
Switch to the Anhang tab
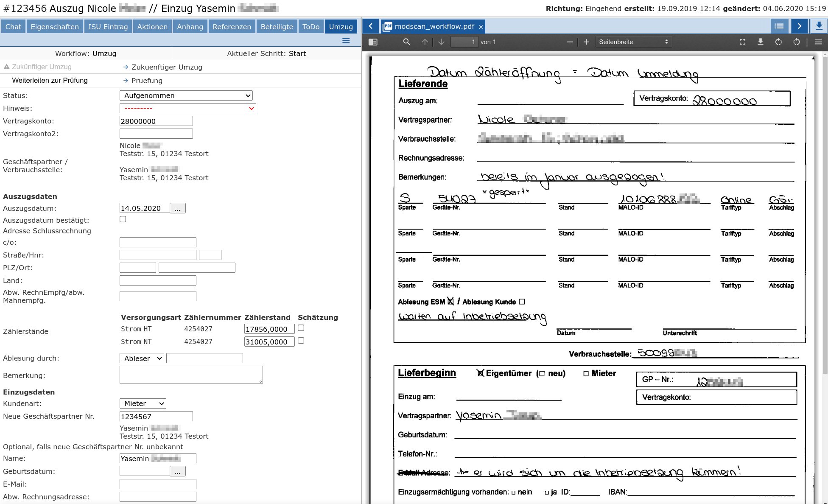click(190, 27)
